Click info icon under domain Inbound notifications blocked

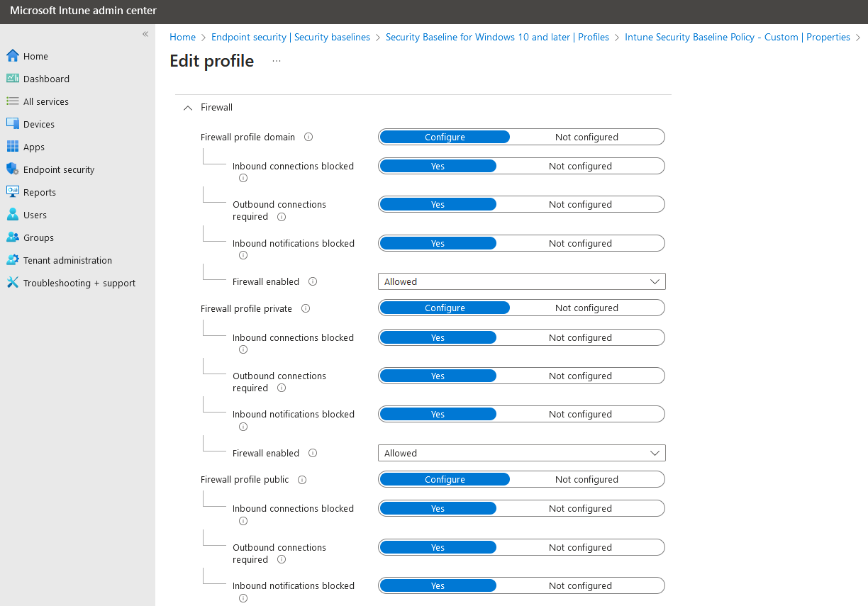(x=243, y=255)
